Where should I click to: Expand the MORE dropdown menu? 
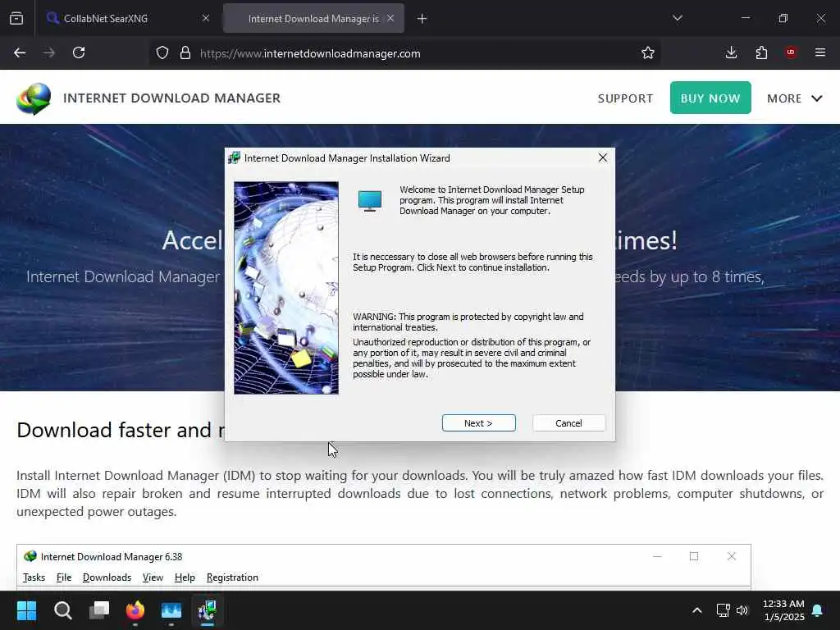(x=794, y=98)
